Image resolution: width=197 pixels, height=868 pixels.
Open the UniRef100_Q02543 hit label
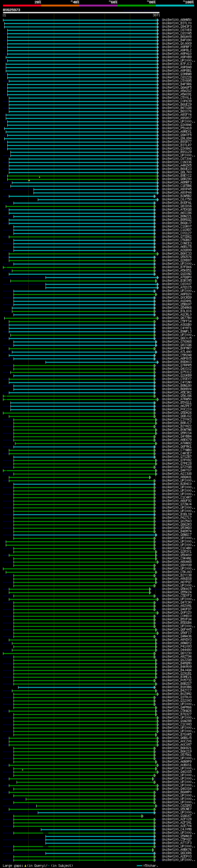click(176, 521)
